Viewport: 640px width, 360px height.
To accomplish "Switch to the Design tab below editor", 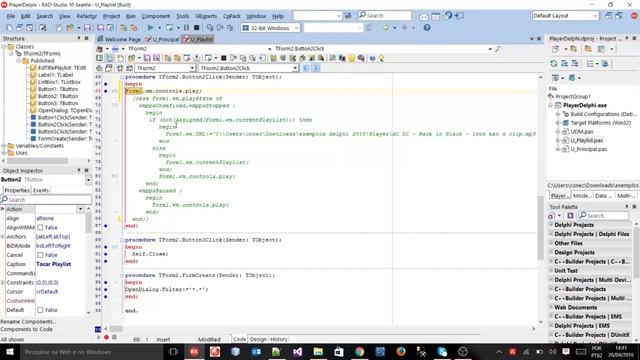I will pyautogui.click(x=258, y=339).
